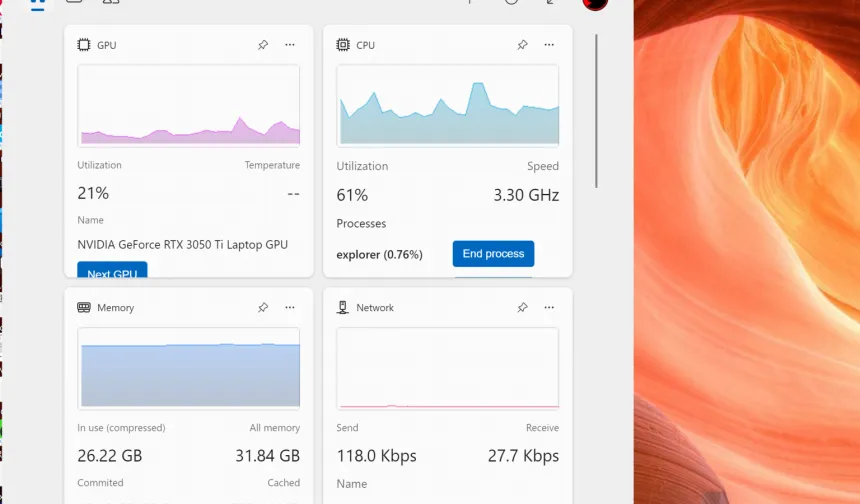Click the 118.0 Kbps send value
Image resolution: width=860 pixels, height=504 pixels.
click(376, 456)
